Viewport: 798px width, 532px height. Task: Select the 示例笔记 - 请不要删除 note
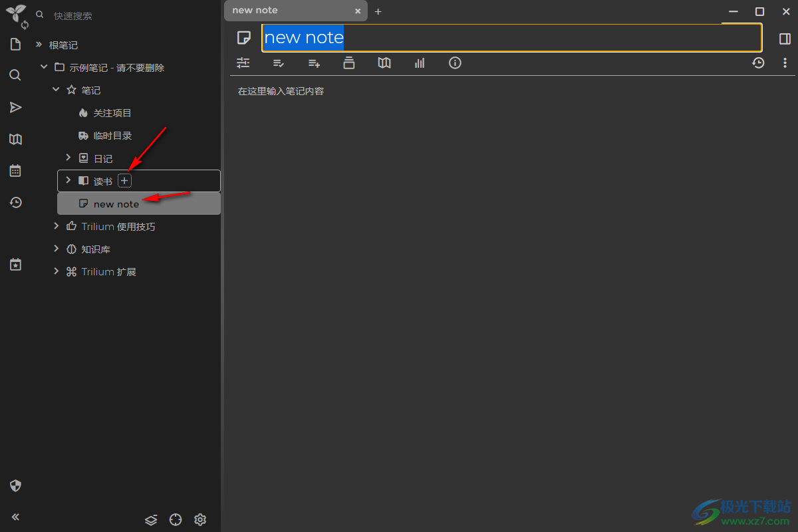pos(117,68)
